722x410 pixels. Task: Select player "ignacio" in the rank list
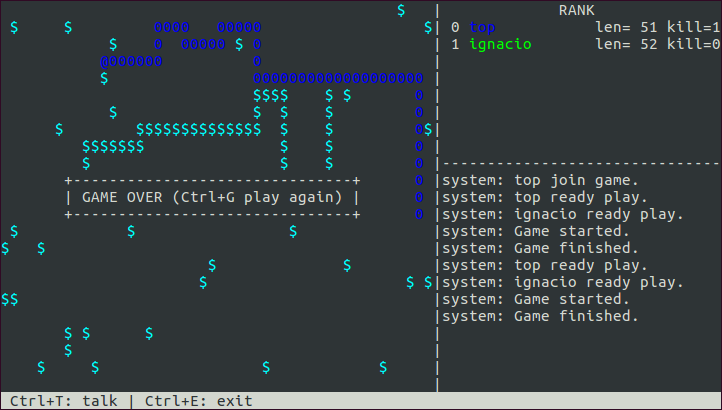point(499,44)
